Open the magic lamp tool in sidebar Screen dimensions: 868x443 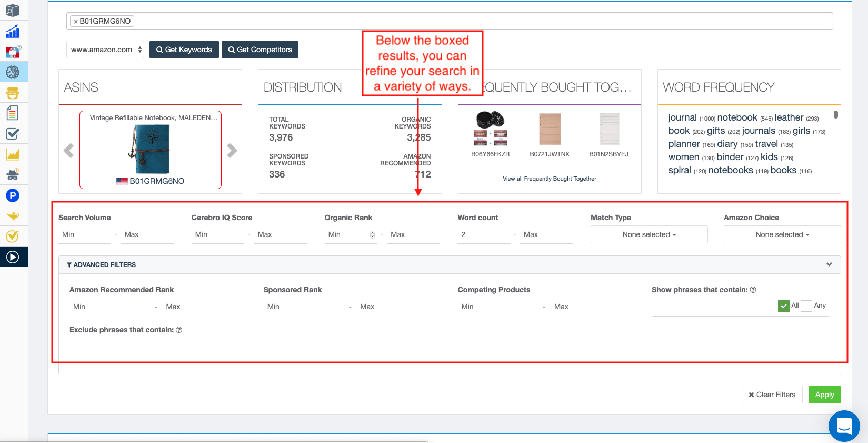click(x=13, y=216)
